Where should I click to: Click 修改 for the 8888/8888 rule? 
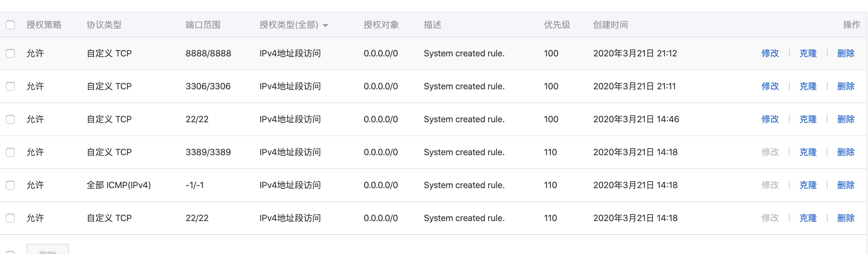(x=770, y=53)
